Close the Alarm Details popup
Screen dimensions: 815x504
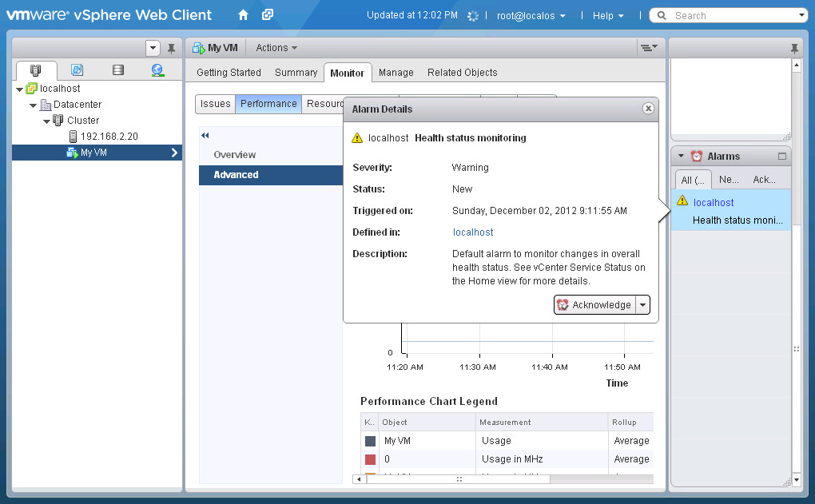pos(648,108)
